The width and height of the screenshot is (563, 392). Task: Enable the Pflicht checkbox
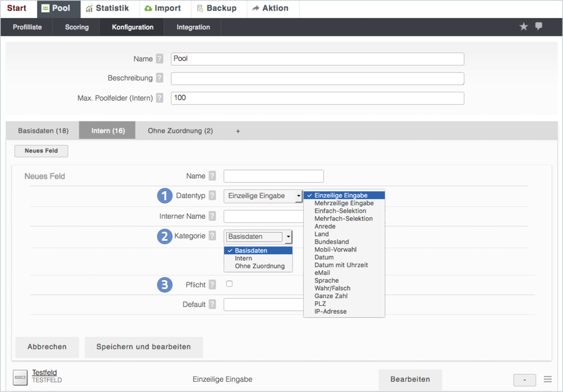[x=229, y=284]
